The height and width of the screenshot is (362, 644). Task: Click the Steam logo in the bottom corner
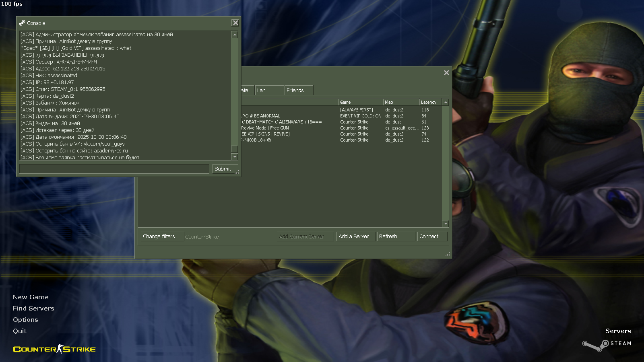click(607, 344)
